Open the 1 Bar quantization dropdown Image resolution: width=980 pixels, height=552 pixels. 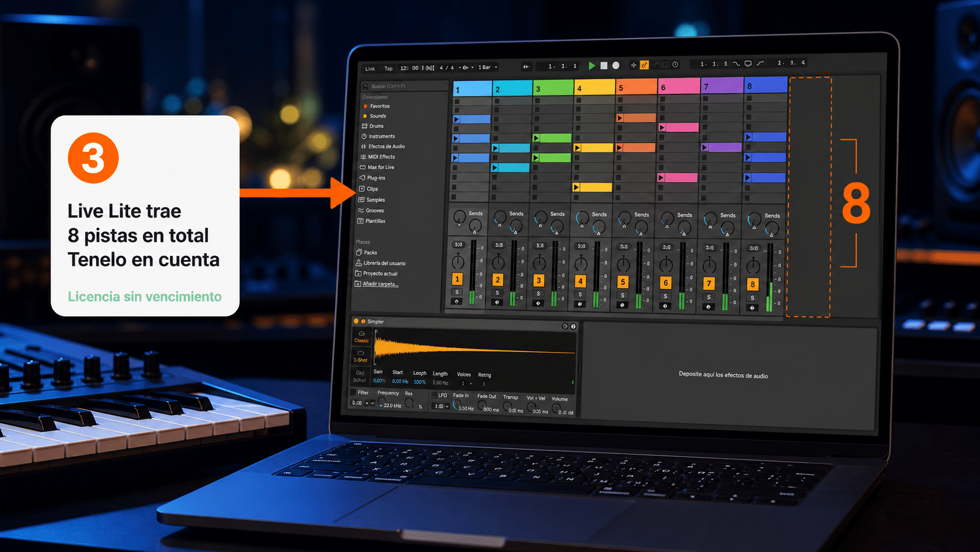tap(487, 67)
